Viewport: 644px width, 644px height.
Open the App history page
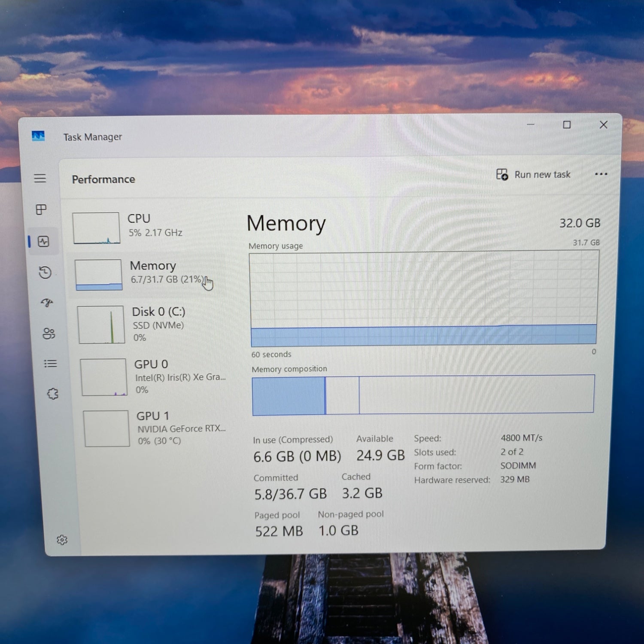[45, 273]
